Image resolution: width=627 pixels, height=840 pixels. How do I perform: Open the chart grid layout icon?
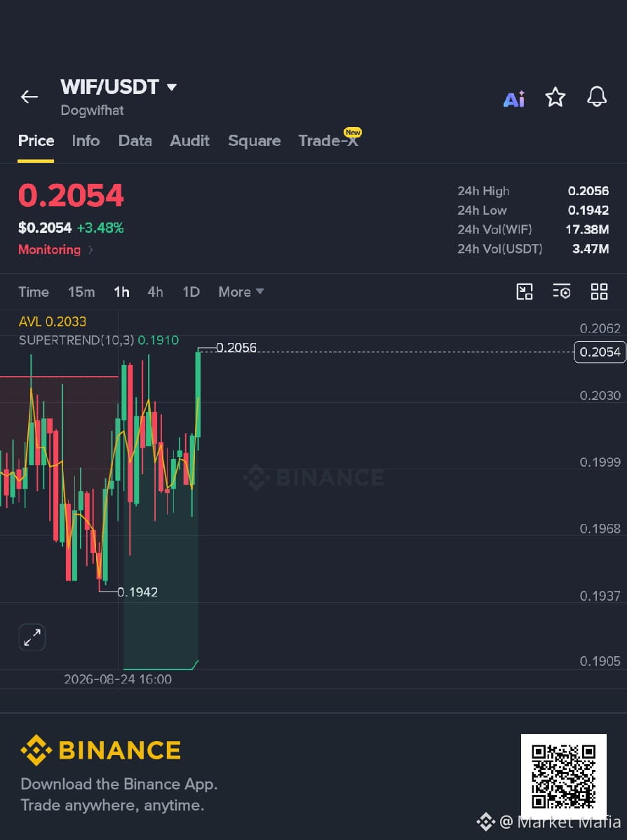pos(599,292)
